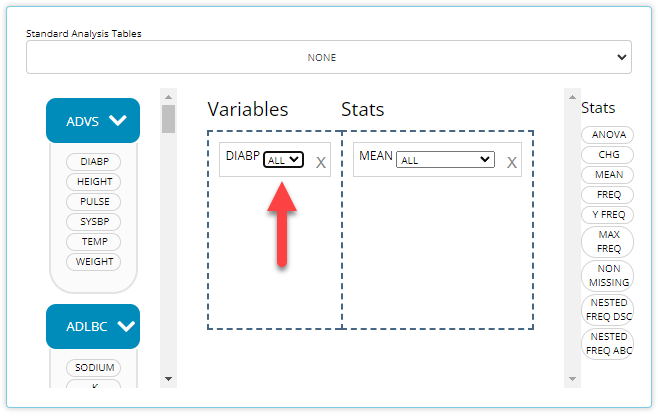Remove the DIABP variable with its X
Viewport: 658px width, 416px height.
click(321, 162)
